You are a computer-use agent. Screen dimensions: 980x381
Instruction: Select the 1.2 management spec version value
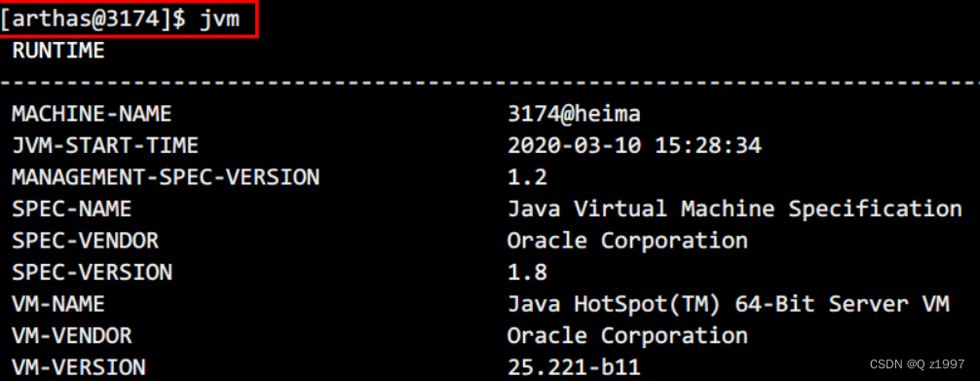tap(527, 177)
